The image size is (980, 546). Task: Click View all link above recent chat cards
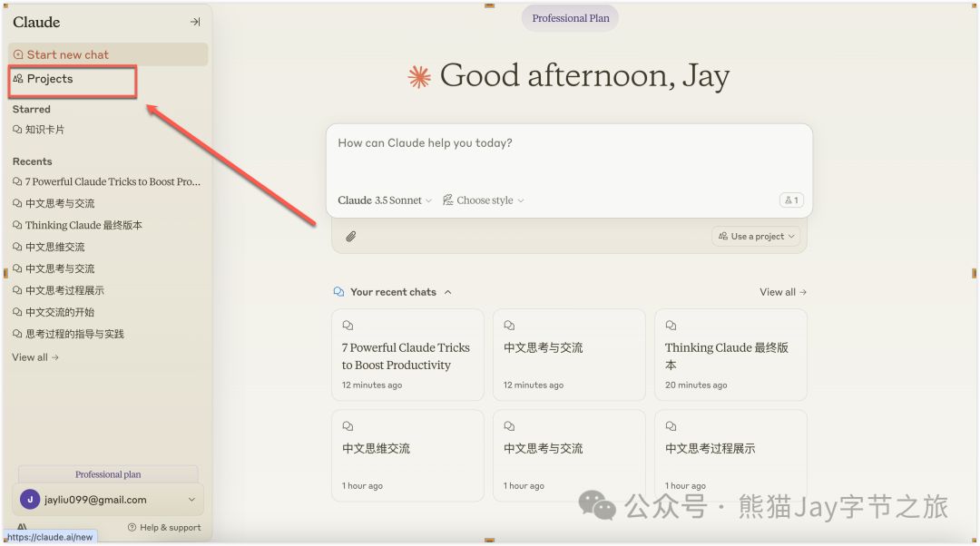[783, 292]
